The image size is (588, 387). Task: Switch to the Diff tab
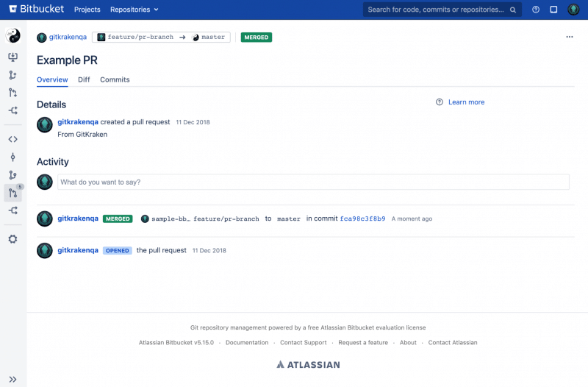(84, 79)
